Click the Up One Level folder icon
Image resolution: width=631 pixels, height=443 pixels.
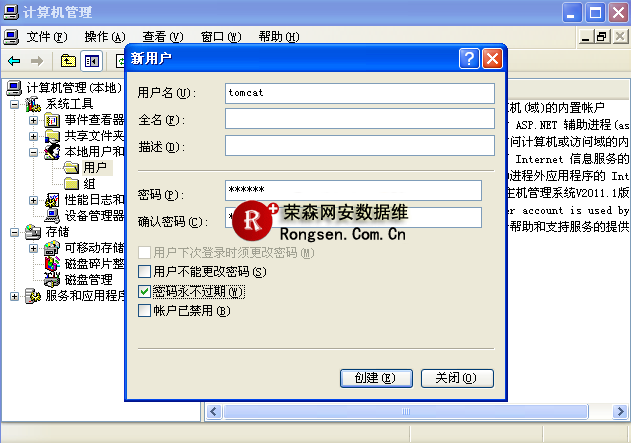tap(69, 61)
